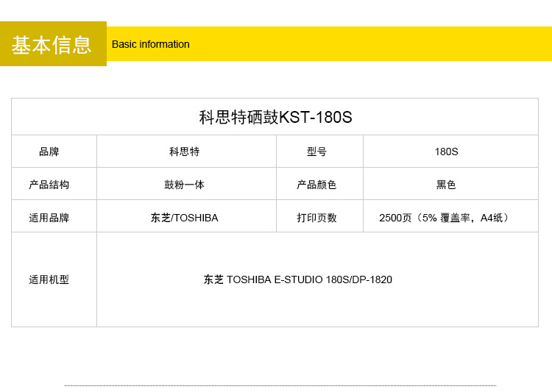Click the 打印页数 label cell
552x392 pixels.
pyautogui.click(x=316, y=218)
